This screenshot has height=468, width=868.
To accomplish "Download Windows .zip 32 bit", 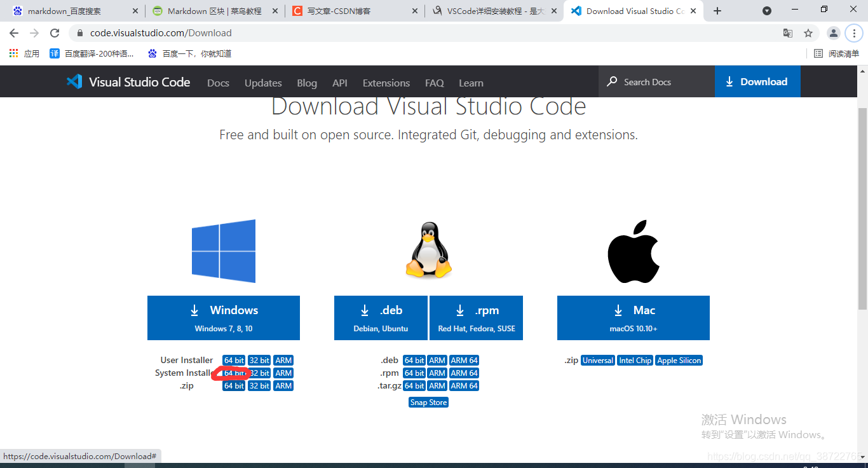I will (259, 386).
